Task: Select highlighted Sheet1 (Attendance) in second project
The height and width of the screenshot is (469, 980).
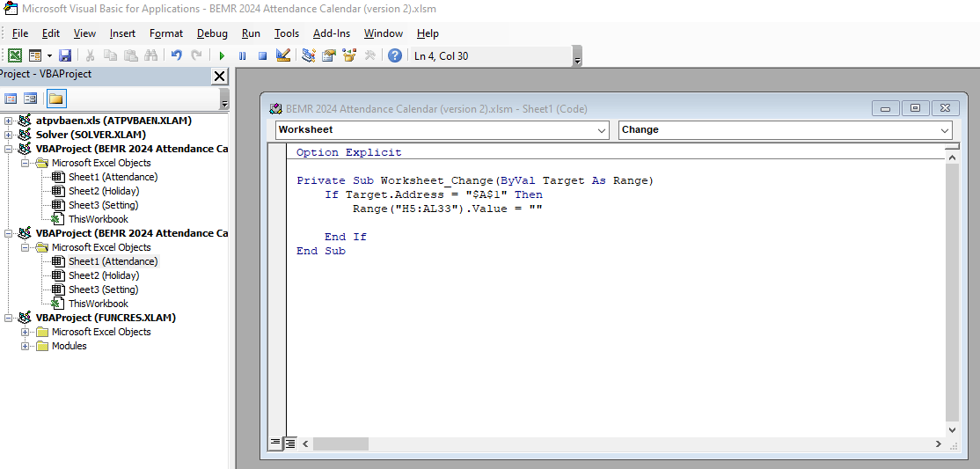Action: 113,261
